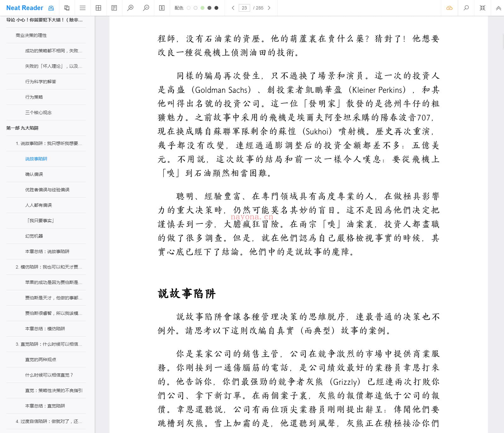Open 本章总结：直觉陷阱 entry
The width and height of the screenshot is (504, 433).
(46, 406)
